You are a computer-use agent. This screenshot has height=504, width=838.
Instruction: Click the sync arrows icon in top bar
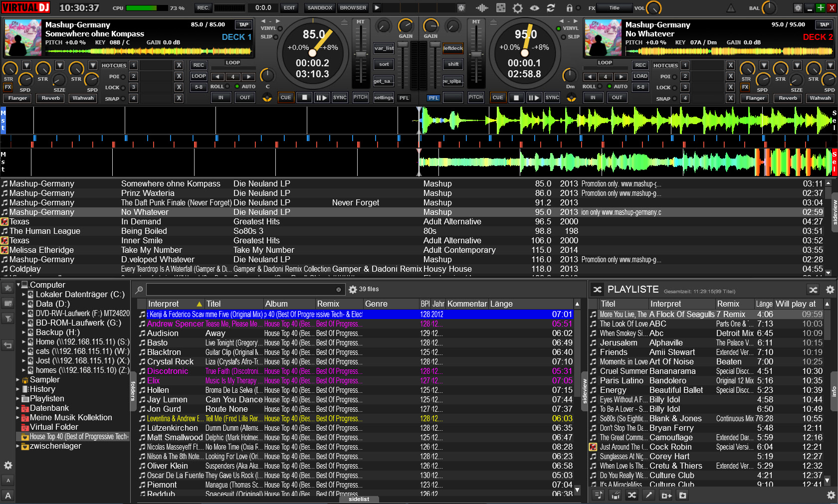551,8
